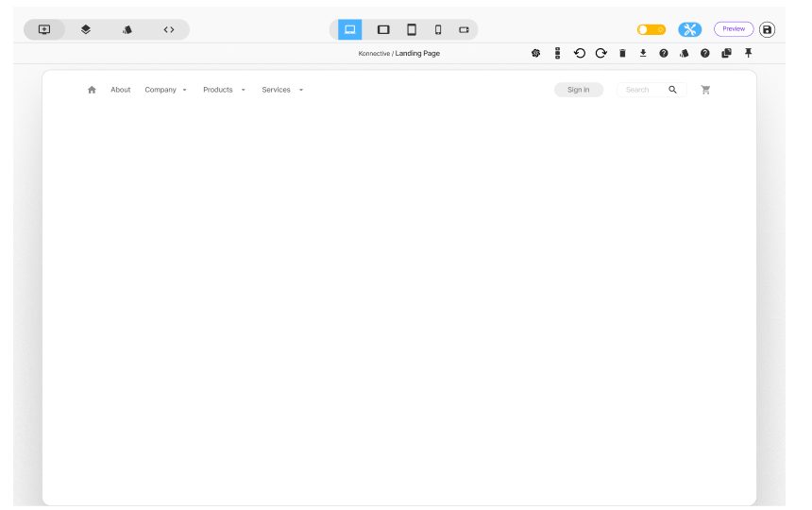Expand the Company dropdown menu

pyautogui.click(x=166, y=90)
